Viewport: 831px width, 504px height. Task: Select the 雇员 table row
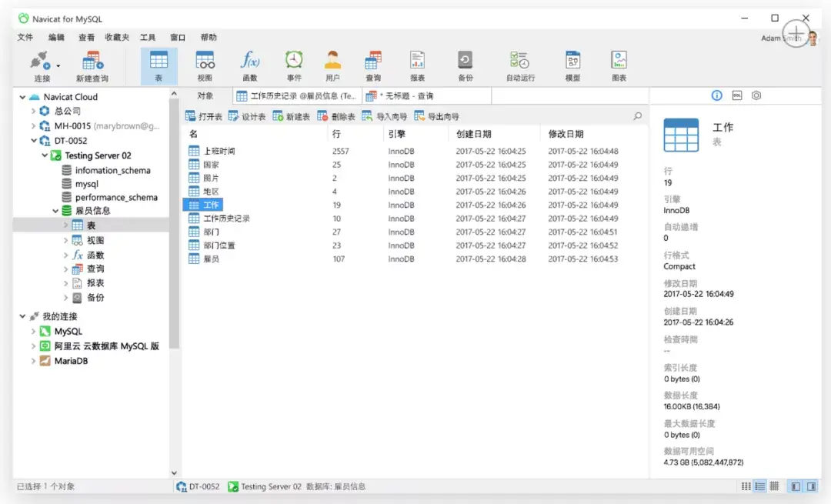click(415, 259)
